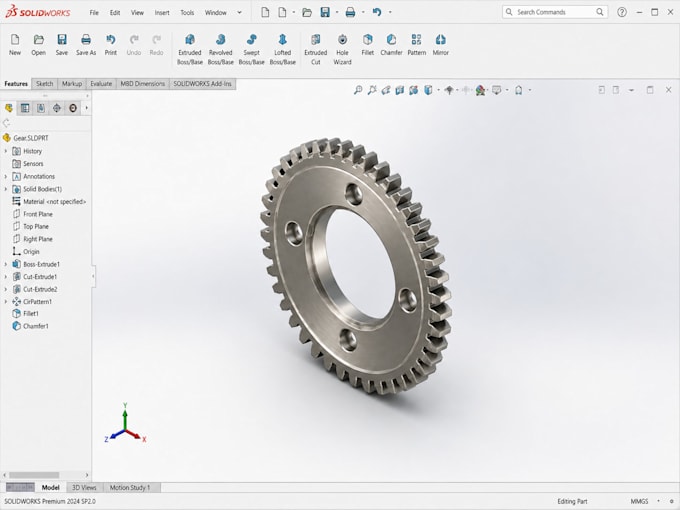The height and width of the screenshot is (510, 680).
Task: Select the Revolved Boss/Base tool
Action: point(221,49)
